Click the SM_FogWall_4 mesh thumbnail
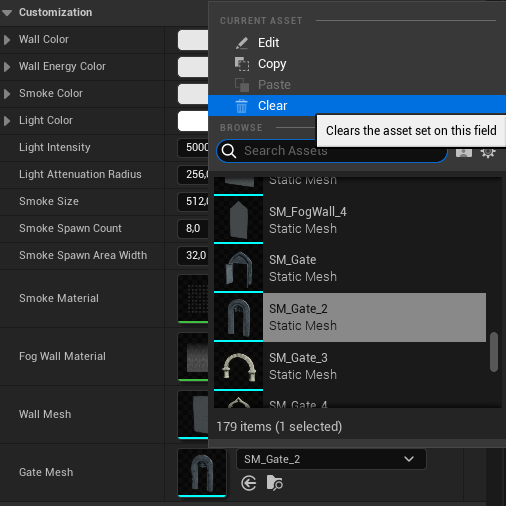This screenshot has width=506, height=506. point(238,220)
